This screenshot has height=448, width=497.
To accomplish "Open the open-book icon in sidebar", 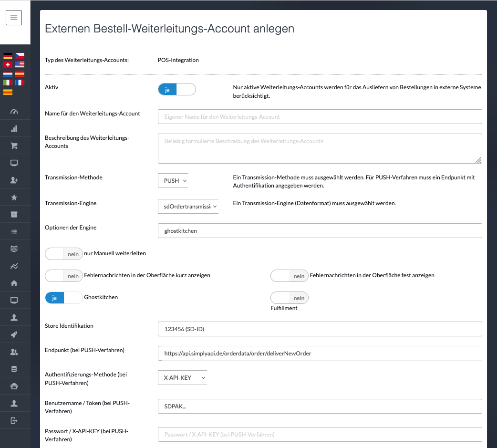I will pos(14,249).
